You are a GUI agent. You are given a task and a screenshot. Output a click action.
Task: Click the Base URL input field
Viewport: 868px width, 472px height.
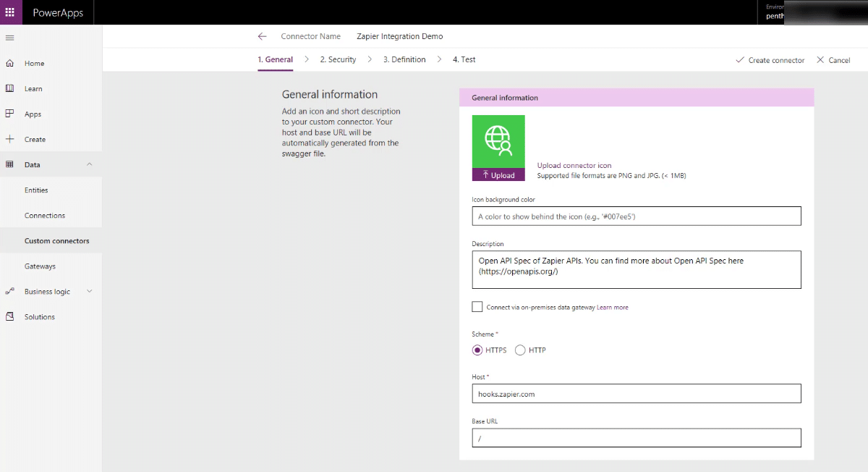tap(637, 438)
